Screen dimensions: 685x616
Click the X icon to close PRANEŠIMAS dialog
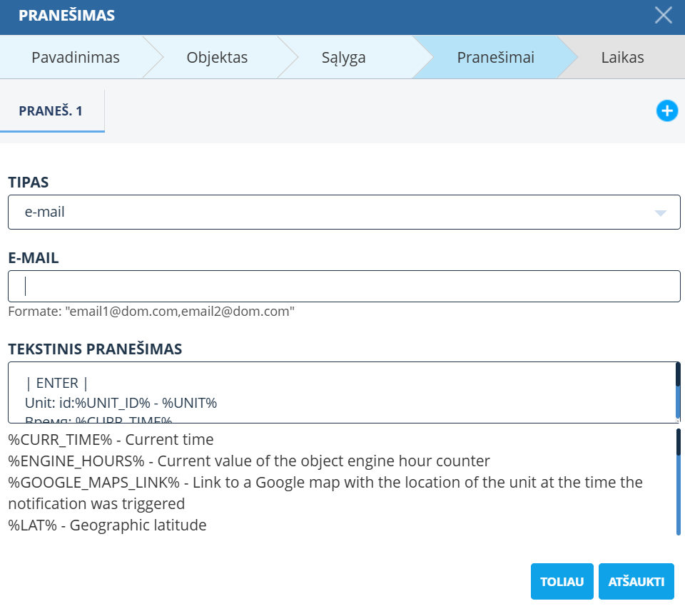click(x=663, y=16)
